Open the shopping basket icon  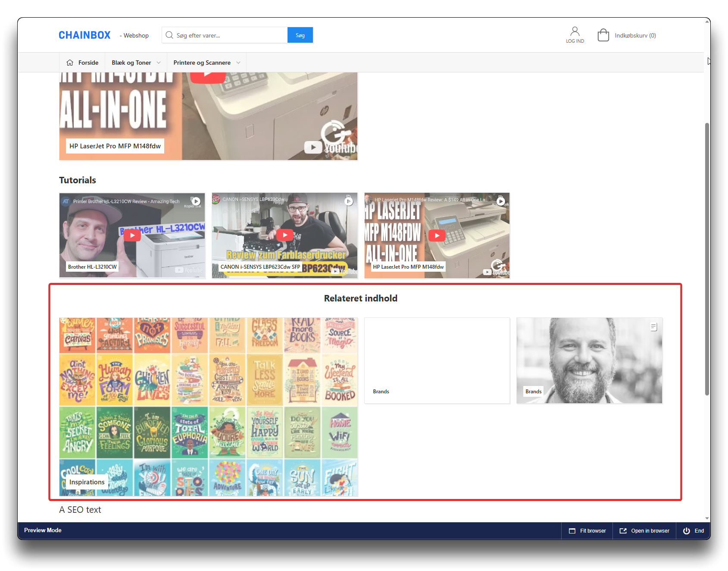pos(603,35)
